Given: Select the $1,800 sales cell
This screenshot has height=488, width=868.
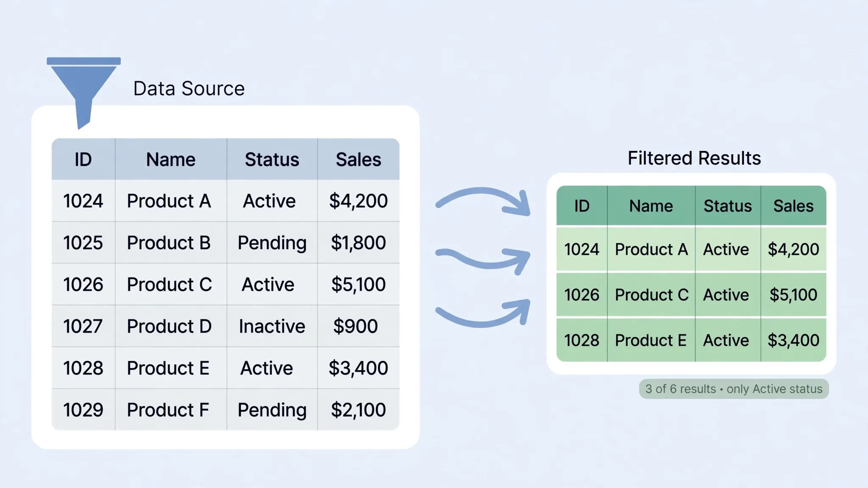Looking at the screenshot, I should [359, 243].
